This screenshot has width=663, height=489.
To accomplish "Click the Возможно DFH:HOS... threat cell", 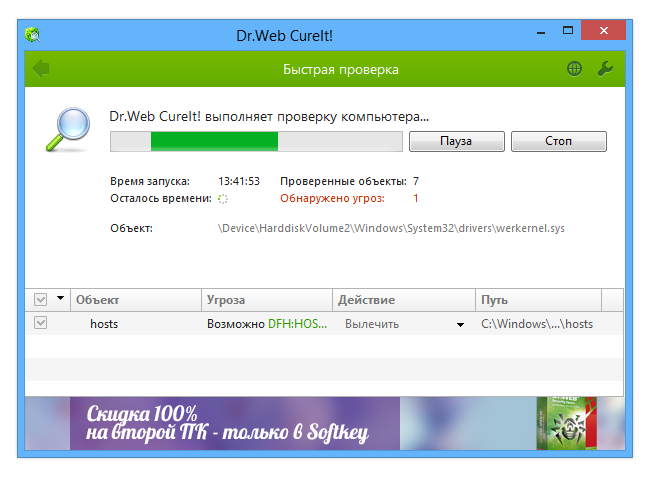I will point(267,324).
